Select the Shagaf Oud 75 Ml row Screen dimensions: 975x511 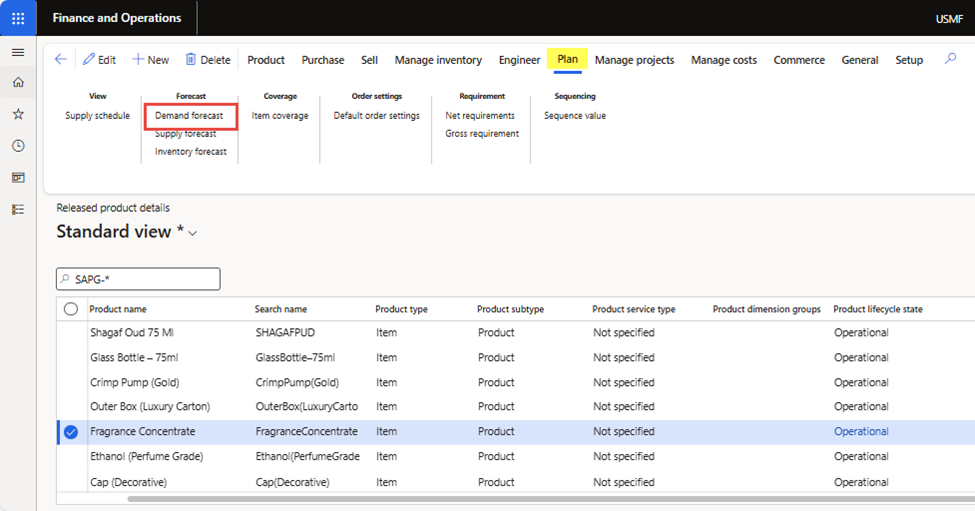516,333
